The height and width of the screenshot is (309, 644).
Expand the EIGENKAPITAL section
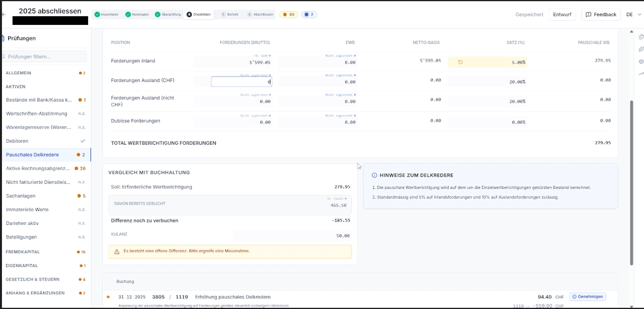45,266
